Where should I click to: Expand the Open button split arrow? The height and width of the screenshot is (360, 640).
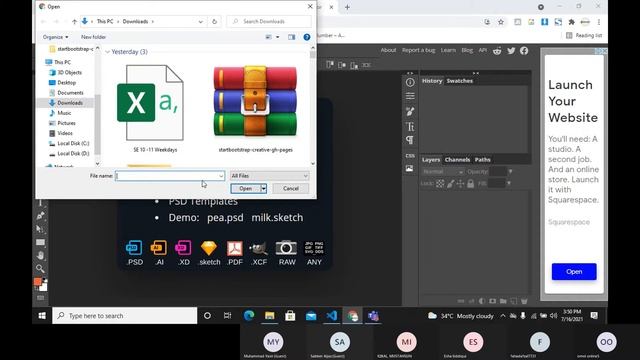[264, 189]
